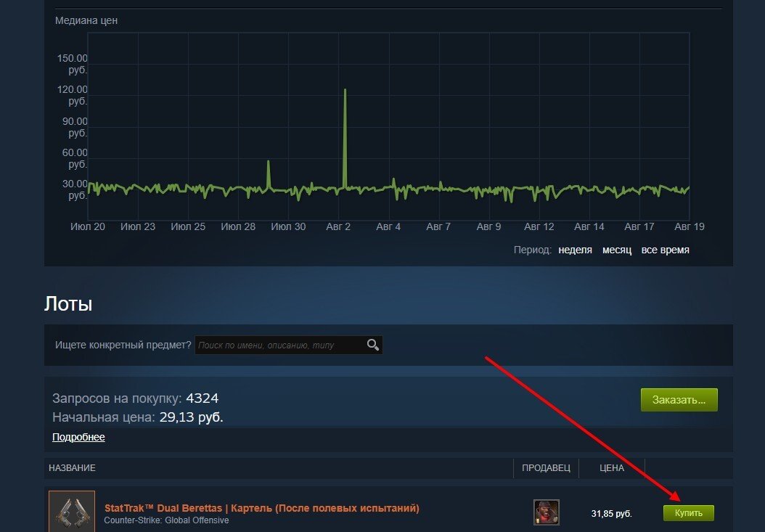This screenshot has height=532, width=765.
Task: Click the chart line end at Авг 19
Action: pos(688,187)
